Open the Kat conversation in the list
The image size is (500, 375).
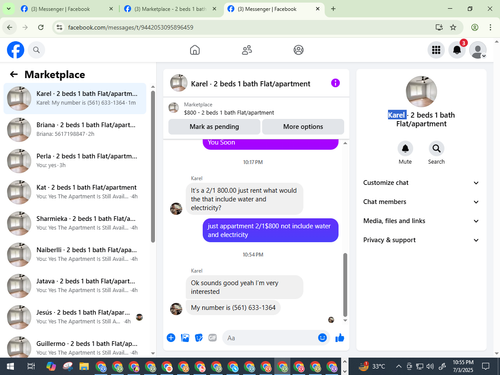coord(75,192)
